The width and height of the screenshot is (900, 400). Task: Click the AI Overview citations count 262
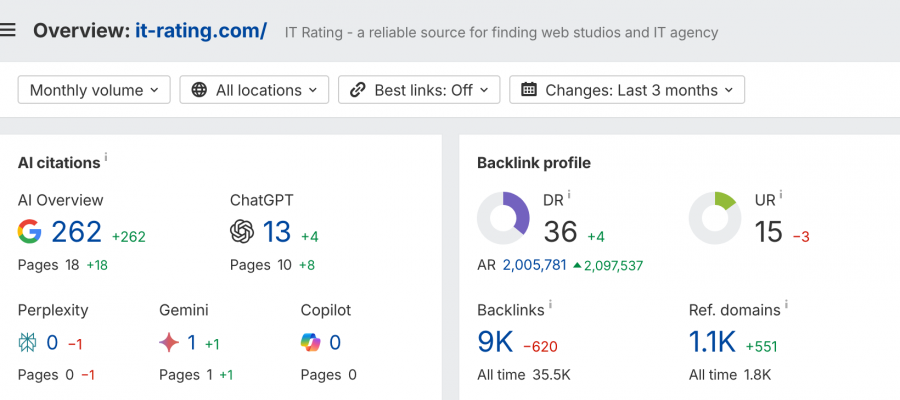pyautogui.click(x=77, y=232)
